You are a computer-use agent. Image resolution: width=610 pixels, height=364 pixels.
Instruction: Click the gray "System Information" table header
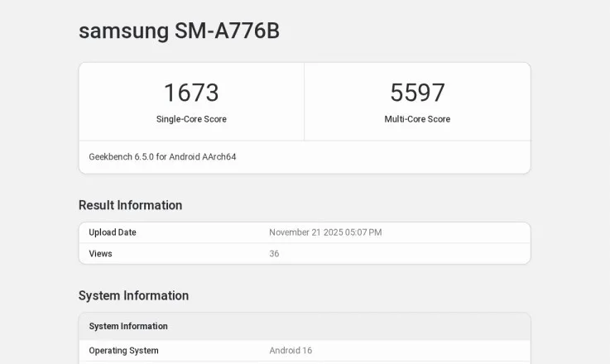coord(128,327)
